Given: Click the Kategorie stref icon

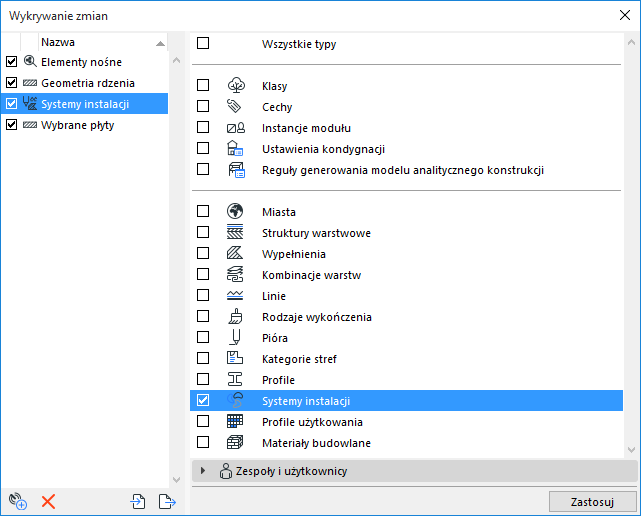Looking at the screenshot, I should 235,358.
